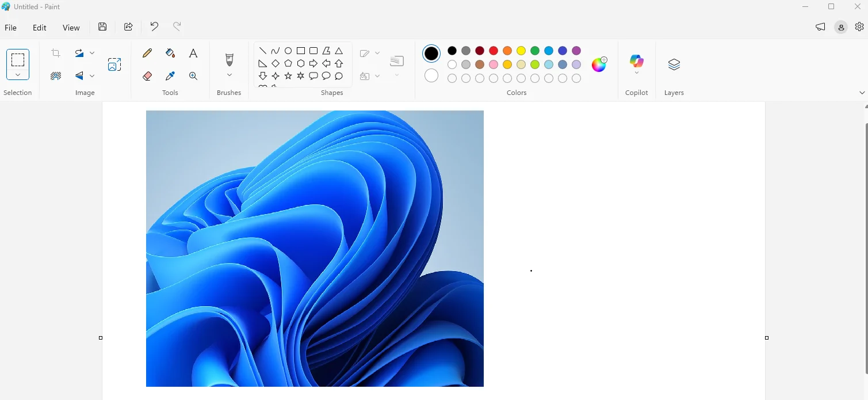Pick the Curve shape
868x400 pixels.
pyautogui.click(x=276, y=51)
